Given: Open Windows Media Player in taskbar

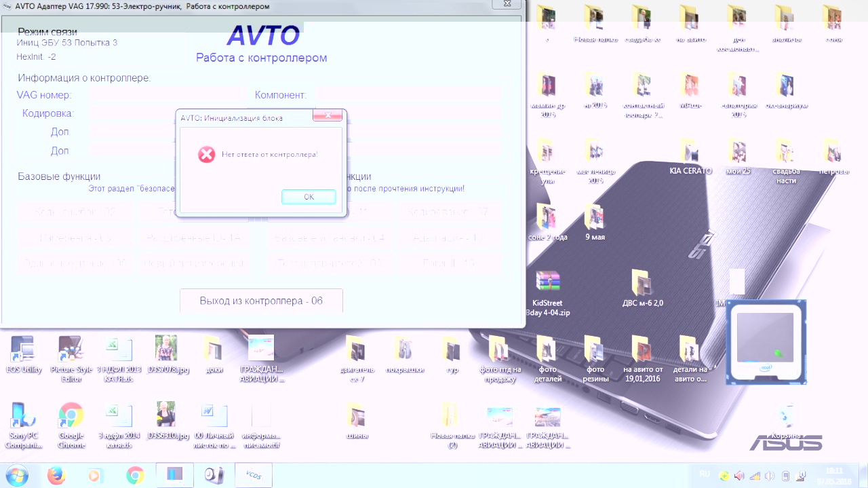Looking at the screenshot, I should pyautogui.click(x=96, y=475).
